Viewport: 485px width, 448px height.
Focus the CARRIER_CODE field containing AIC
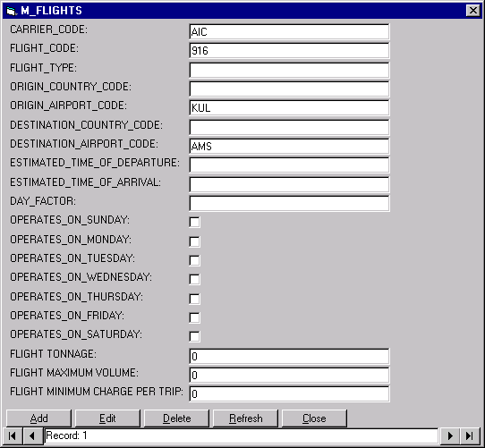289,32
